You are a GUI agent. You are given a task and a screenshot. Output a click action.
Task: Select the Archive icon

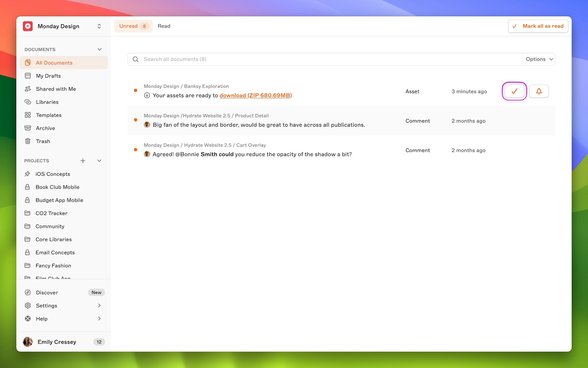28,128
